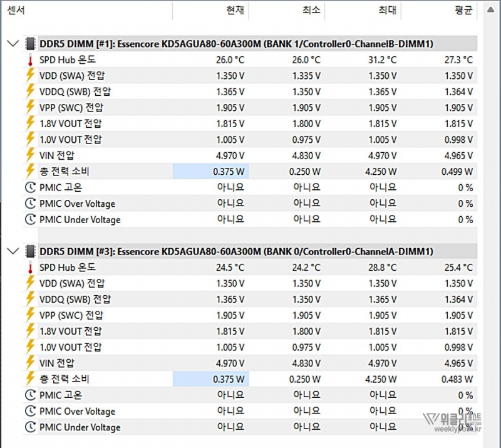This screenshot has height=448, width=501.
Task: Click DIMM #1 average power 0.499 W
Action: tap(457, 172)
